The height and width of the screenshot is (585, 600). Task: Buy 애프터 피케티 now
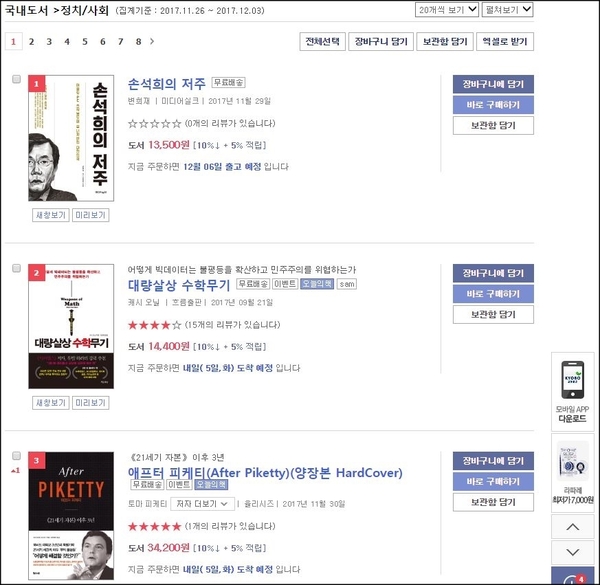tap(493, 481)
